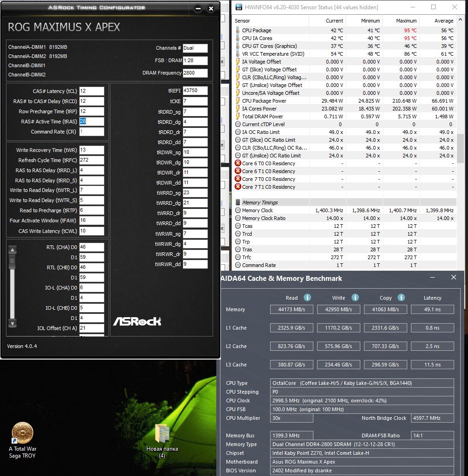The image size is (468, 476).
Task: Click the Tcas row clock icon
Action: pyautogui.click(x=238, y=226)
